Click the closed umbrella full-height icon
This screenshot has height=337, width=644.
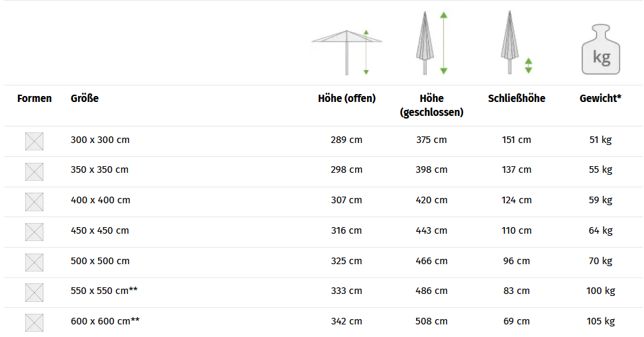pos(432,42)
